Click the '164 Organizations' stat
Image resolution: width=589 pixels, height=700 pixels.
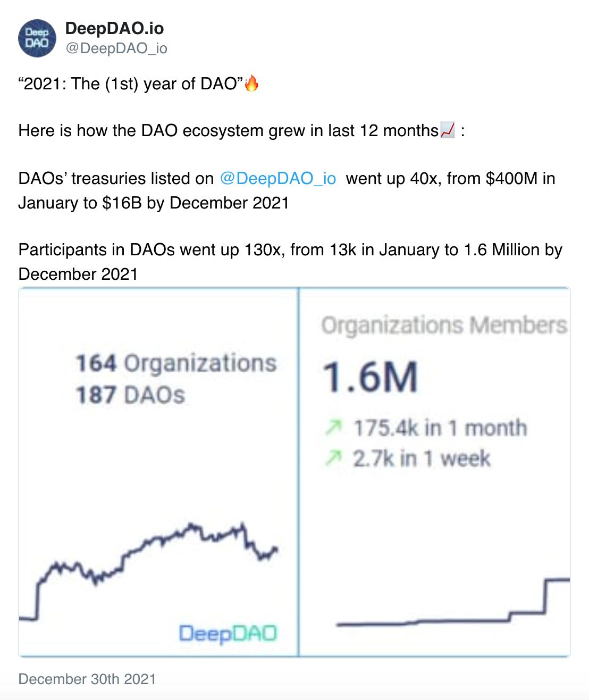(x=176, y=364)
